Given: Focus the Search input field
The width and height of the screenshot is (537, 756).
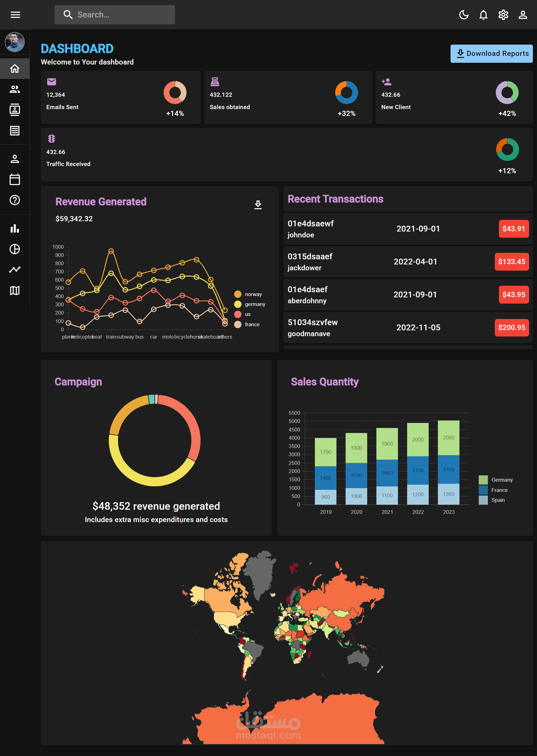Looking at the screenshot, I should click(115, 15).
